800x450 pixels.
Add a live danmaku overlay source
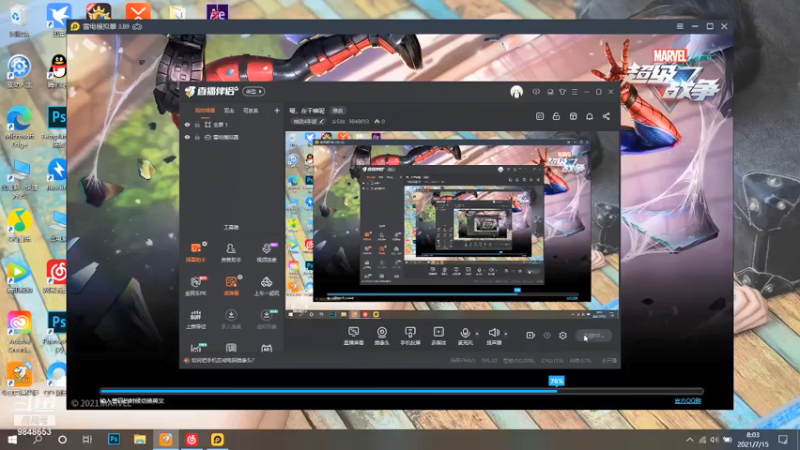354,336
